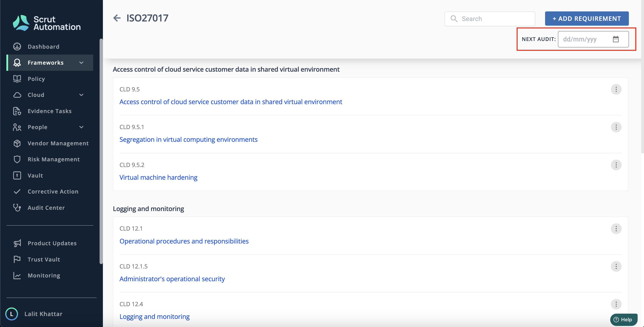The height and width of the screenshot is (327, 644).
Task: Open Monitoring chart icon
Action: [x=17, y=275]
